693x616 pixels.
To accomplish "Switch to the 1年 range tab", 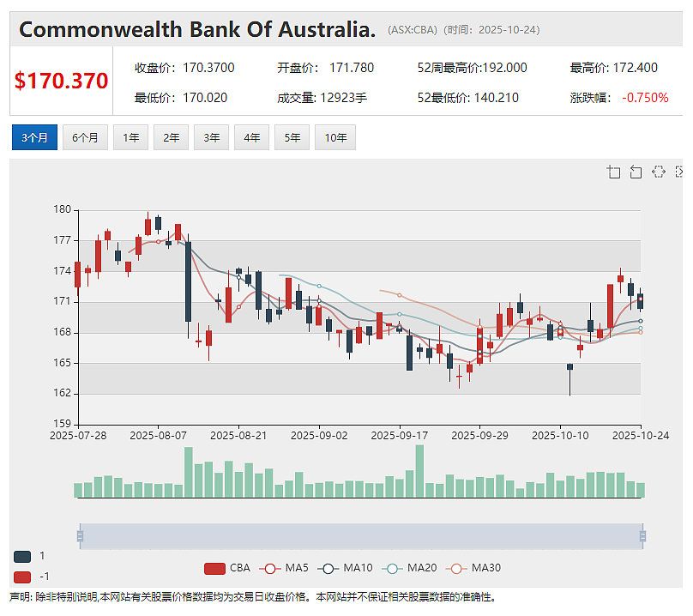I will pos(131,137).
